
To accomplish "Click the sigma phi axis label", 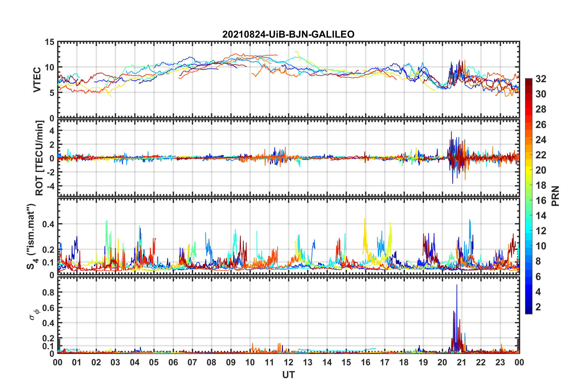I will pos(34,315).
